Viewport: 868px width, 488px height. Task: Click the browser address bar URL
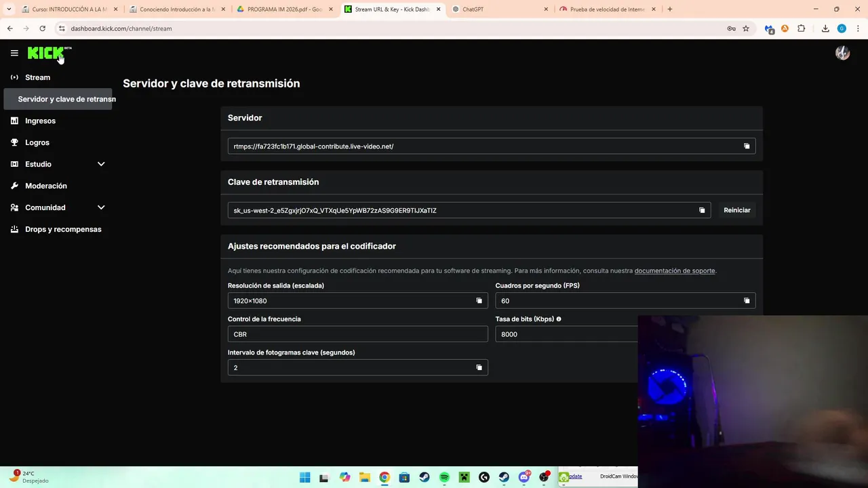click(121, 28)
